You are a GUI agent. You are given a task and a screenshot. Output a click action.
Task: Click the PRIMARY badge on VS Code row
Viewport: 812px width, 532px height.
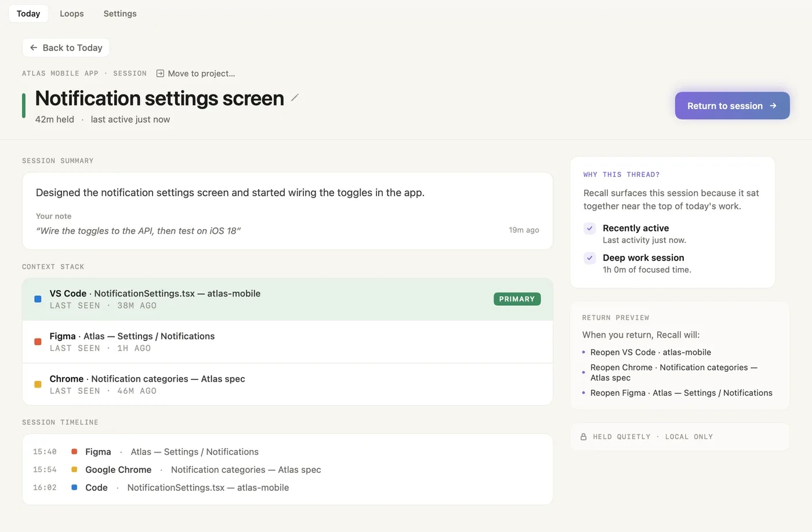pos(517,299)
